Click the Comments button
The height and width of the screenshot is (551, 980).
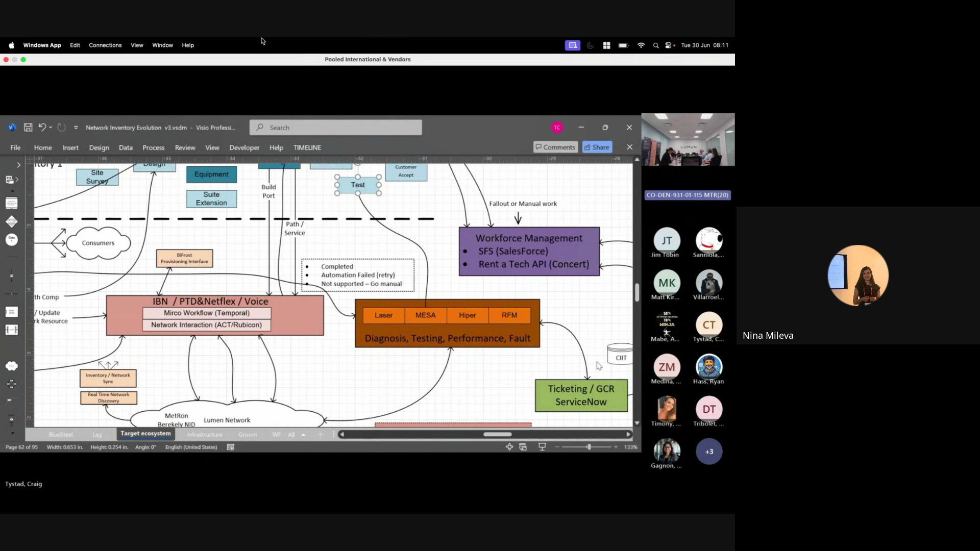(x=555, y=147)
